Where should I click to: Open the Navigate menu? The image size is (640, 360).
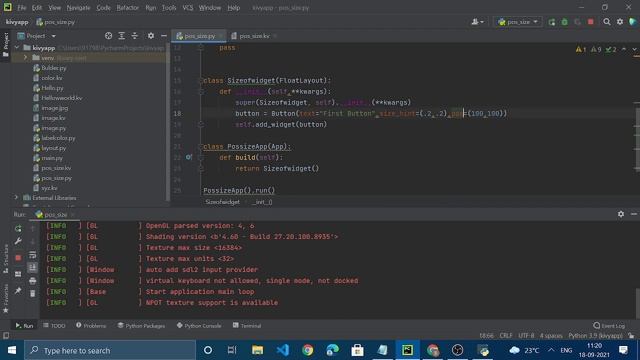click(x=78, y=8)
